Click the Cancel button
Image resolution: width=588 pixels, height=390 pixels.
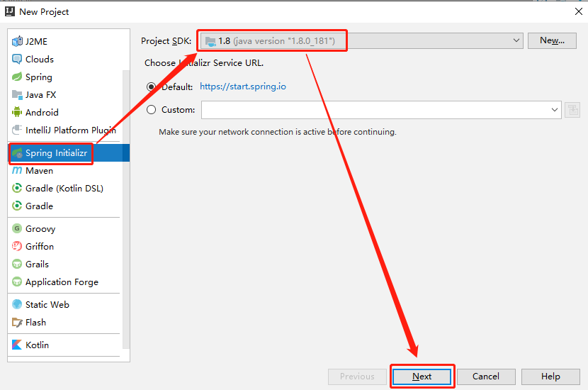point(486,377)
